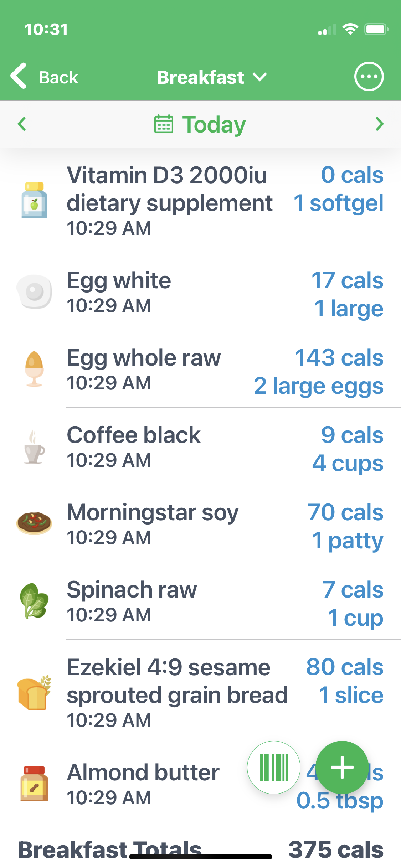The height and width of the screenshot is (868, 401).
Task: Tap the barcode scanner button
Action: click(x=274, y=768)
